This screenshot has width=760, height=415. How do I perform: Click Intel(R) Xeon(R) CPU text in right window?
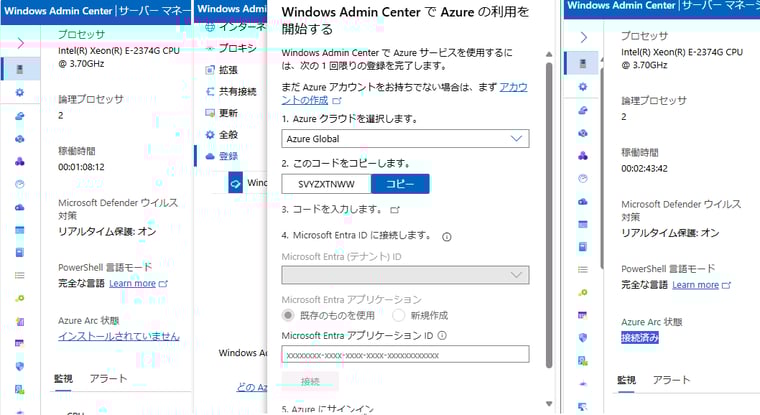point(682,58)
